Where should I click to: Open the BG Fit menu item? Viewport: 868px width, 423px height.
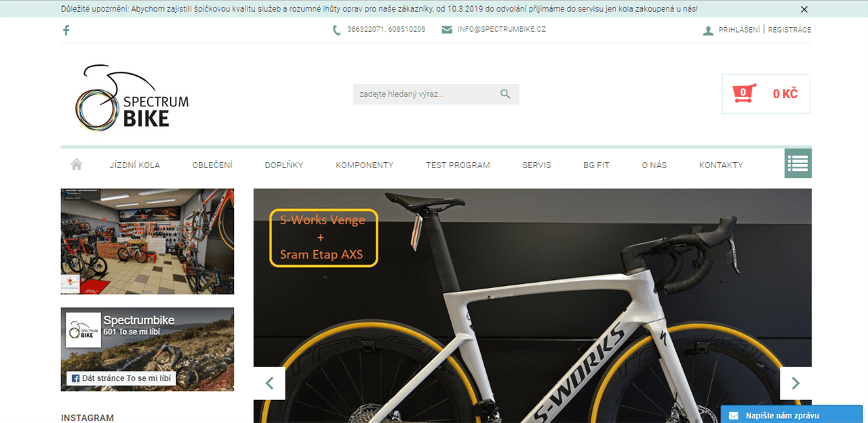click(596, 165)
